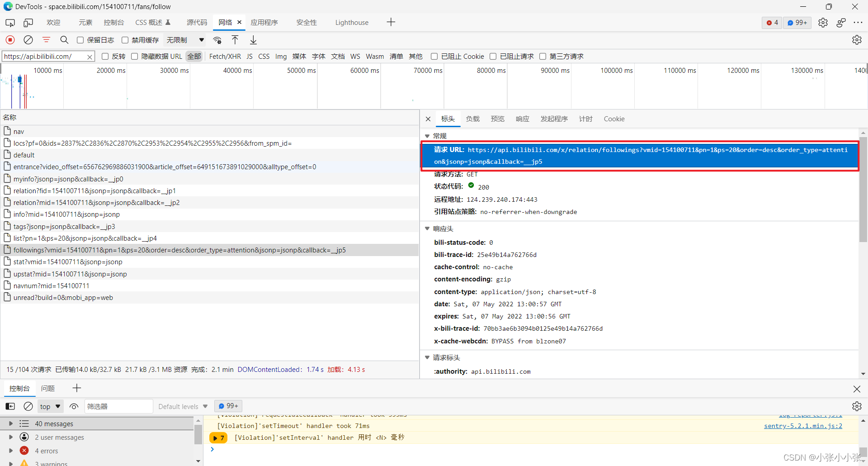This screenshot has width=868, height=466.
Task: Add a new tool tab with plus
Action: click(x=391, y=22)
